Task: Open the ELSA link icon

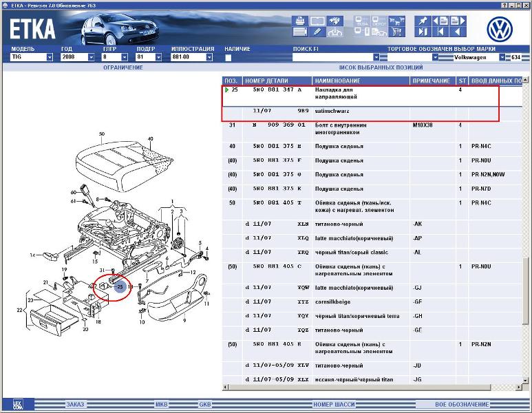Action: click(x=362, y=21)
